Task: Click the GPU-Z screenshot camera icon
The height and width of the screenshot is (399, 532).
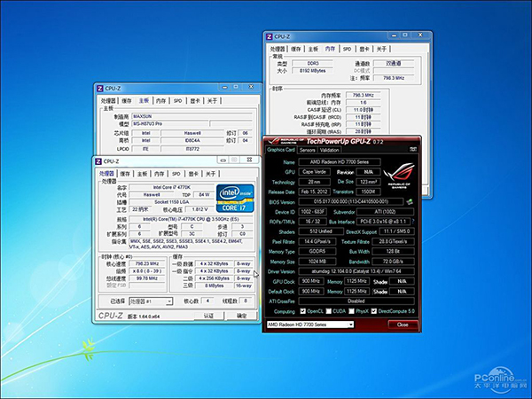Action: pyautogui.click(x=413, y=149)
